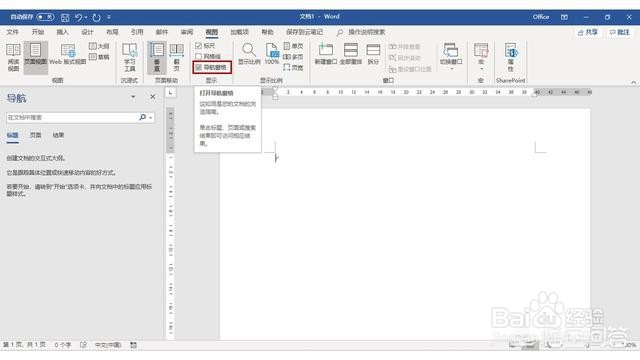Open the Help tab (帮助)
The width and height of the screenshot is (640, 360).
[x=267, y=32]
